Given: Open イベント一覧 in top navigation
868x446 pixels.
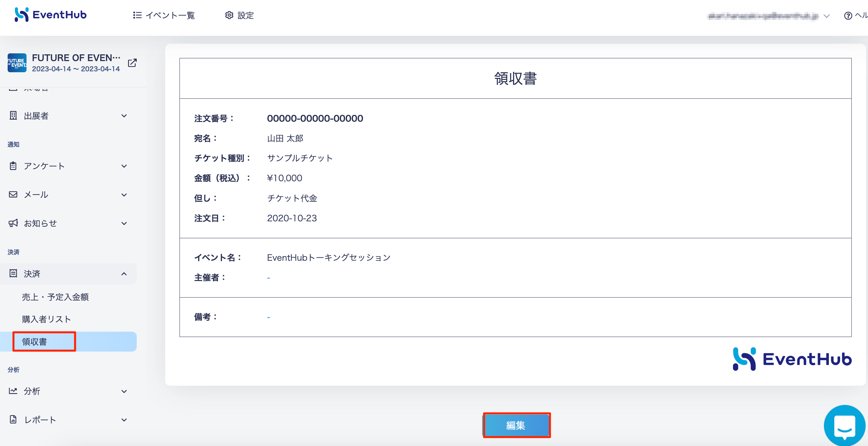Looking at the screenshot, I should tap(164, 16).
